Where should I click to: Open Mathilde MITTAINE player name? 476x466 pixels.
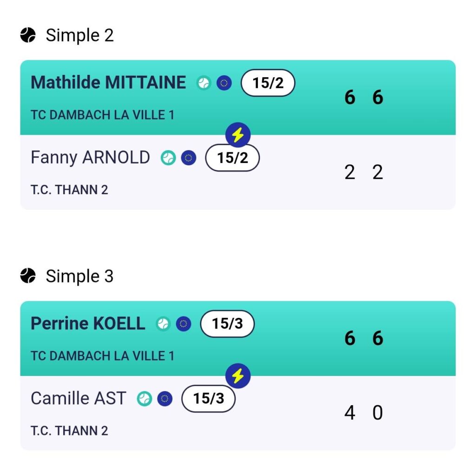108,83
